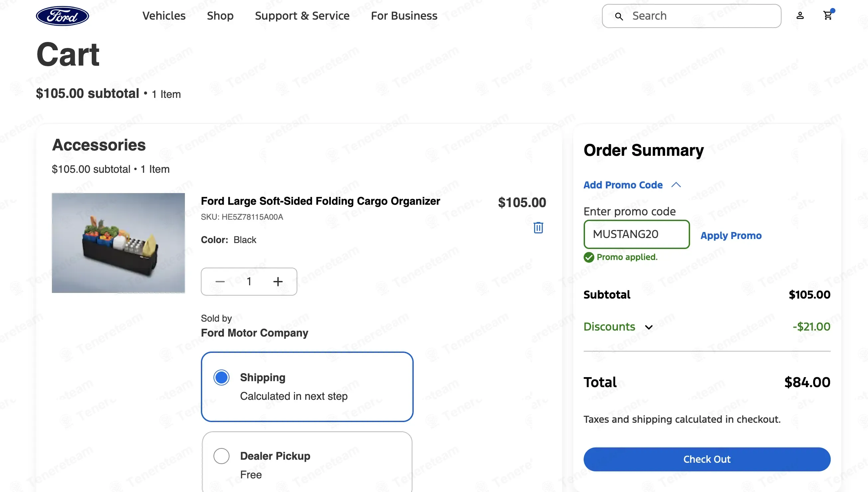Click the Accessories section heading
Image resolution: width=868 pixels, height=492 pixels.
(99, 145)
